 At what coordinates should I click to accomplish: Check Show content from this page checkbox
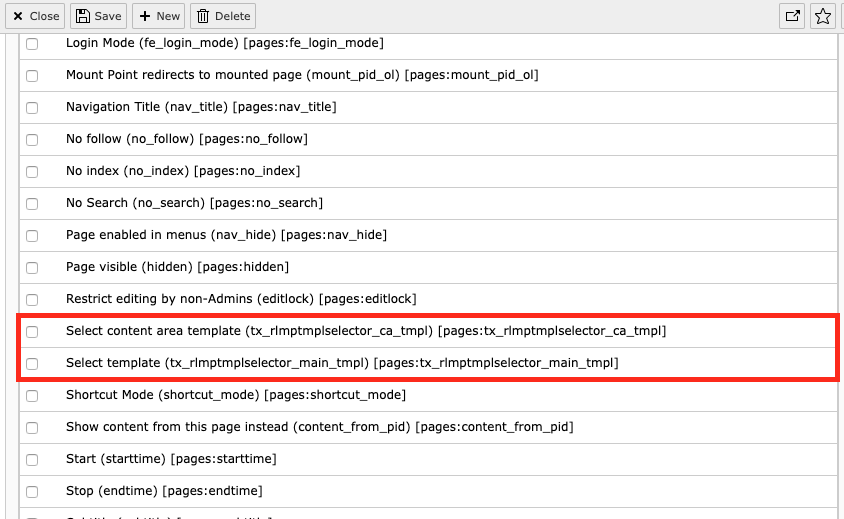[x=32, y=428]
